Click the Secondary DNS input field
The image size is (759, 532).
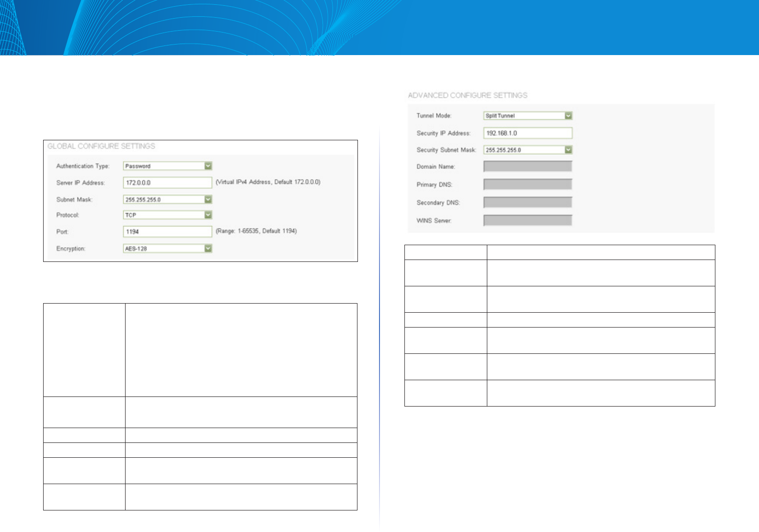click(528, 203)
